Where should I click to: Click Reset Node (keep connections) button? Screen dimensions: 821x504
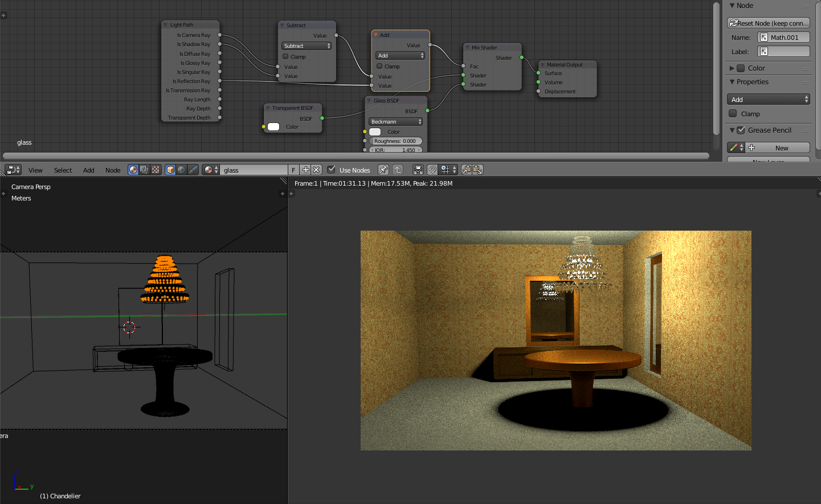[x=769, y=23]
